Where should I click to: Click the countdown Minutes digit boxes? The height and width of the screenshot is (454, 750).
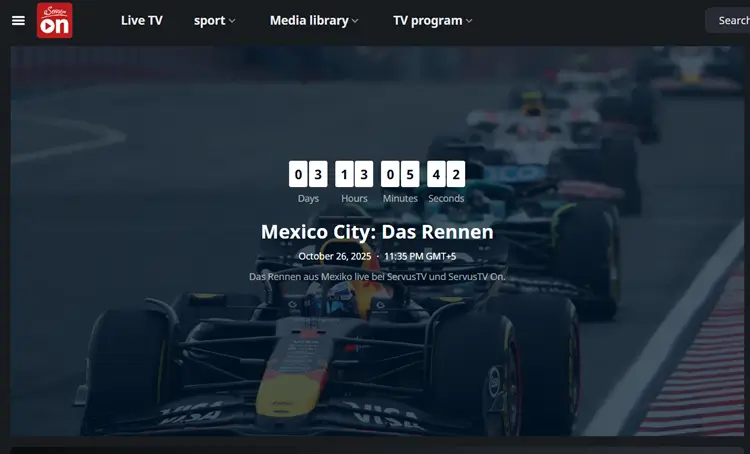coord(400,174)
